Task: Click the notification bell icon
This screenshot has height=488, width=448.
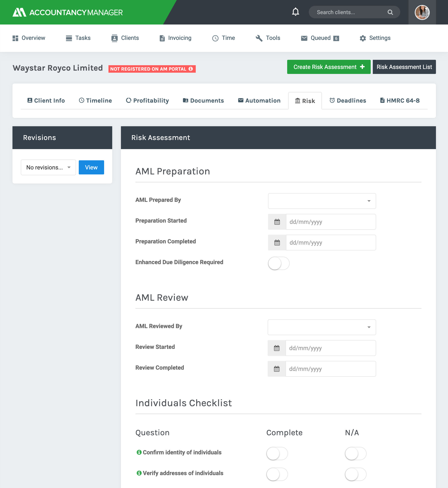Action: pos(295,12)
